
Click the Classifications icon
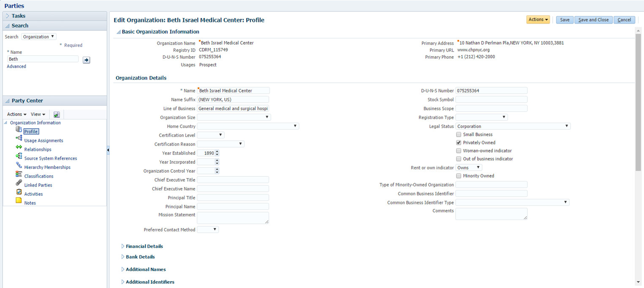[x=19, y=174]
